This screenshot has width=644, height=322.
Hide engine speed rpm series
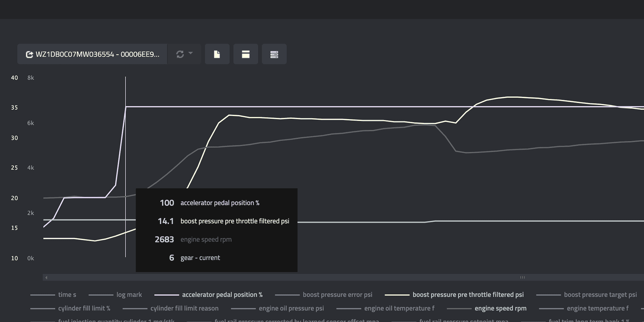(x=487, y=308)
